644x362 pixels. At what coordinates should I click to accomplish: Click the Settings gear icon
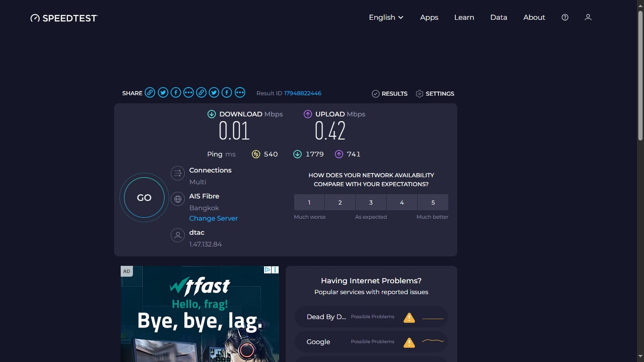420,94
